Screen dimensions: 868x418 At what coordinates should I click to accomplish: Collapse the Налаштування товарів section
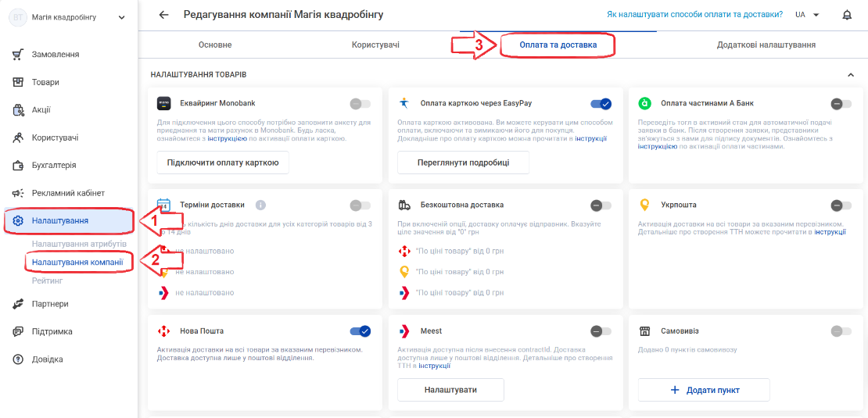point(851,74)
